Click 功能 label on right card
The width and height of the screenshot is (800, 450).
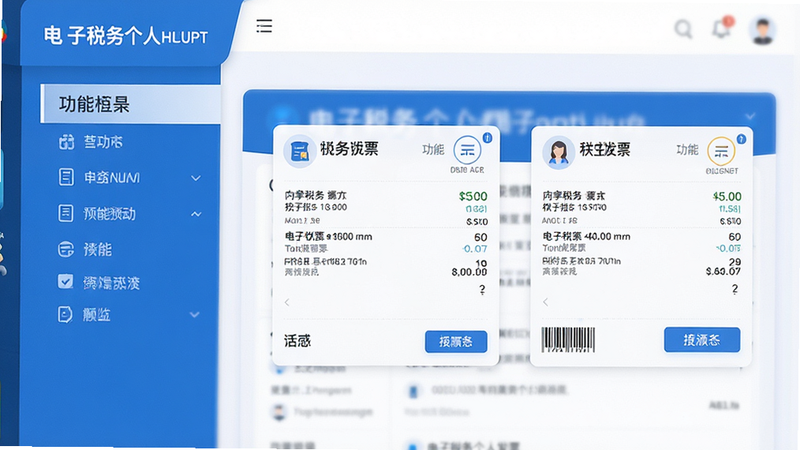point(687,149)
